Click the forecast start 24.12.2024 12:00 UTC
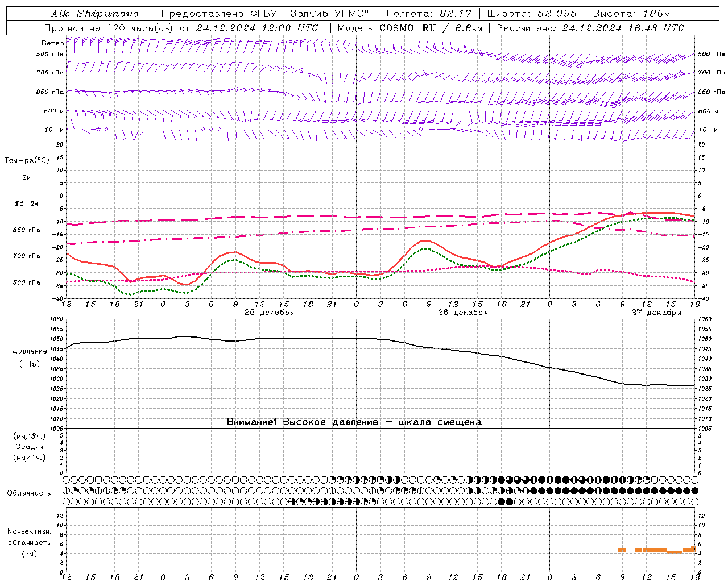 [257, 28]
